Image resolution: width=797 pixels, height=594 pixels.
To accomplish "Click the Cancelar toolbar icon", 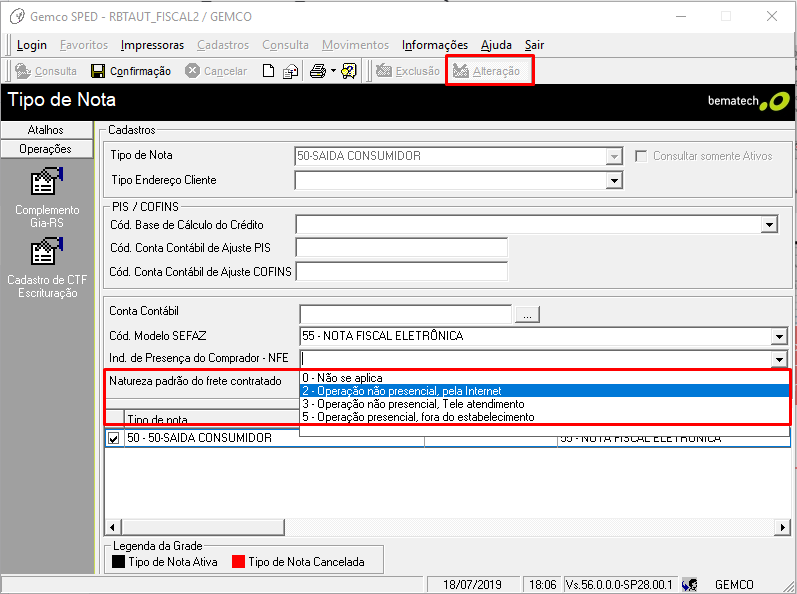I will tap(192, 71).
